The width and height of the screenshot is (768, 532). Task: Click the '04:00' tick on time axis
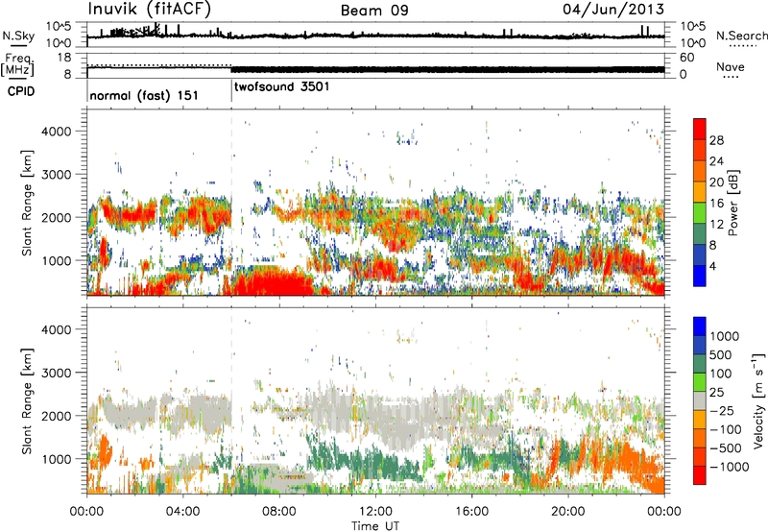pyautogui.click(x=182, y=512)
